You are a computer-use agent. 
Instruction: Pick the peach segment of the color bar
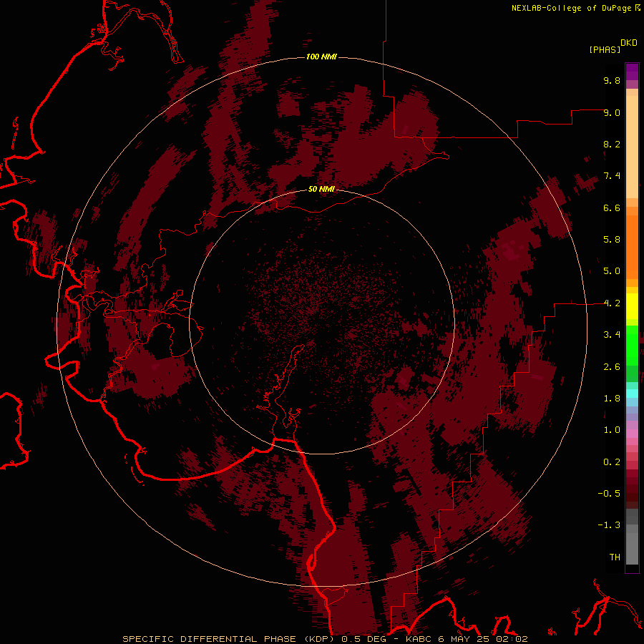[632, 147]
